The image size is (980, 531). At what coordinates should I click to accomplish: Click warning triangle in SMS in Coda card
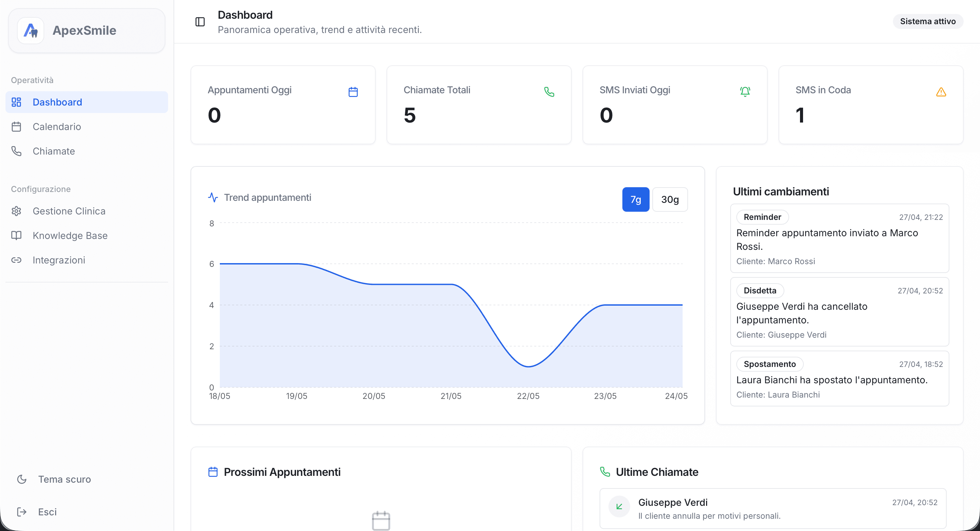pos(941,92)
